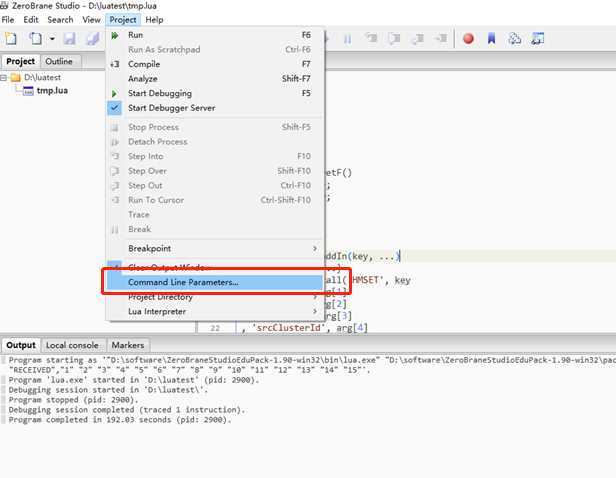
Task: Toggle bookmark with the blue bookmark icon
Action: coord(491,38)
